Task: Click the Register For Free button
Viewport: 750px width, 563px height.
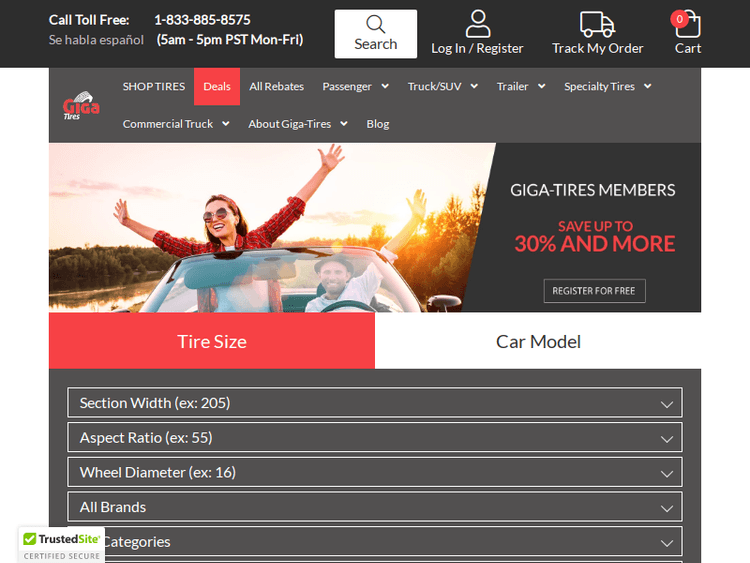Action: click(x=594, y=291)
